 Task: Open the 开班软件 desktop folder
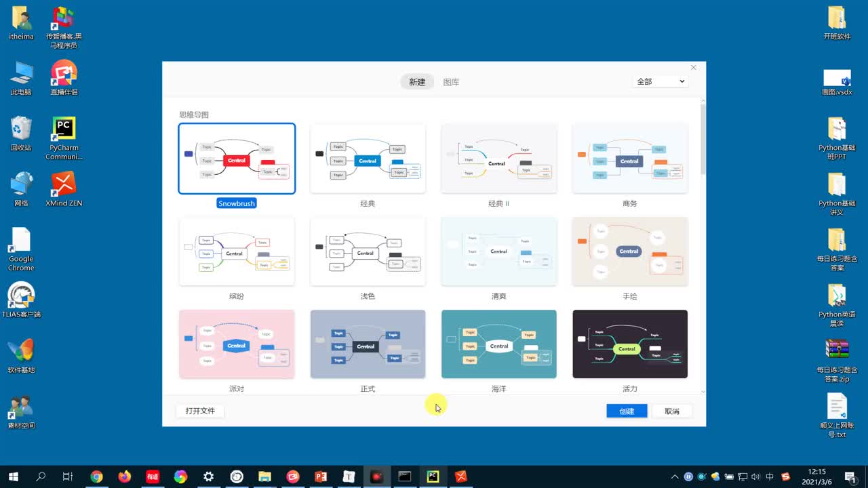(x=837, y=23)
